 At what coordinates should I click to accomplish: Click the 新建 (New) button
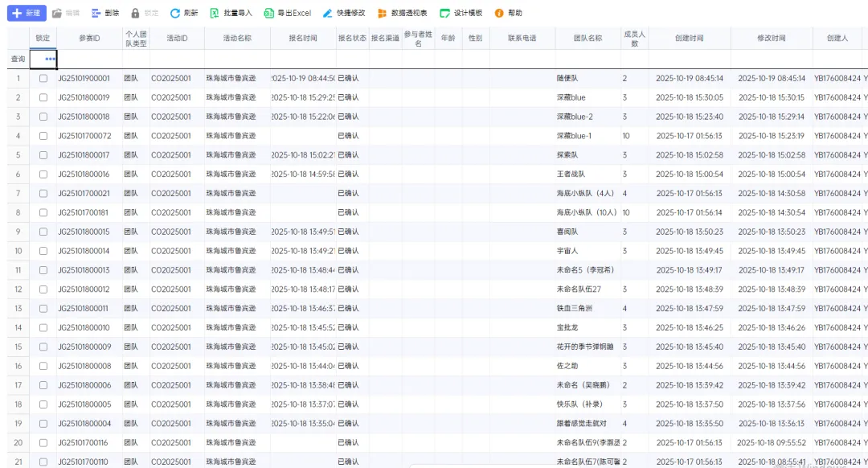tap(26, 13)
